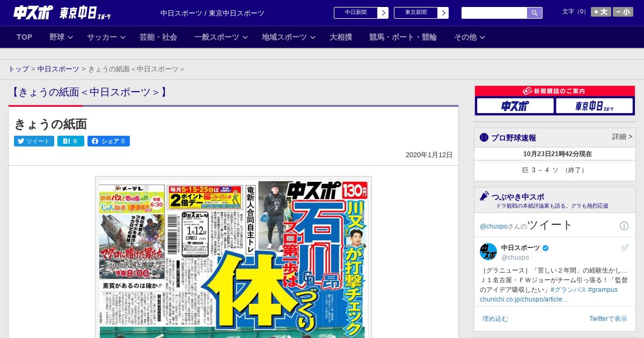Open the chunichi.co.jp/chuspo/article link
The width and height of the screenshot is (644, 338).
coord(524,299)
